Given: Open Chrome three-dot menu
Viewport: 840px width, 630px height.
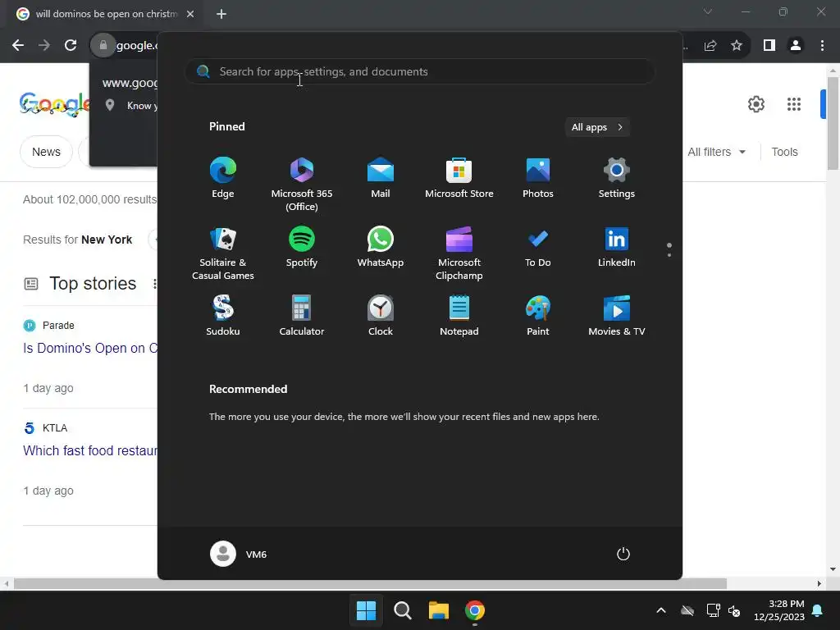Looking at the screenshot, I should pos(822,46).
